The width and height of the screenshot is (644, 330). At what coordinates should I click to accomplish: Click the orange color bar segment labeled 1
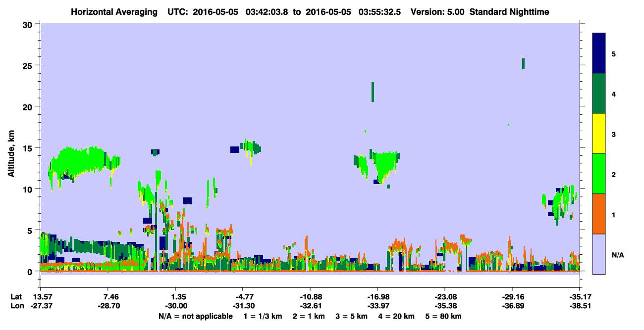click(x=599, y=214)
